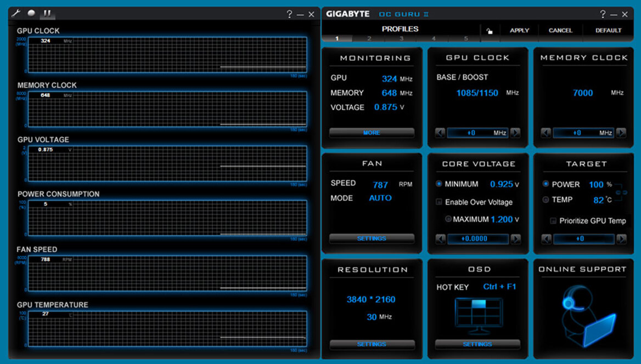Open resolution SETTINGS button
The width and height of the screenshot is (641, 364).
tap(372, 344)
